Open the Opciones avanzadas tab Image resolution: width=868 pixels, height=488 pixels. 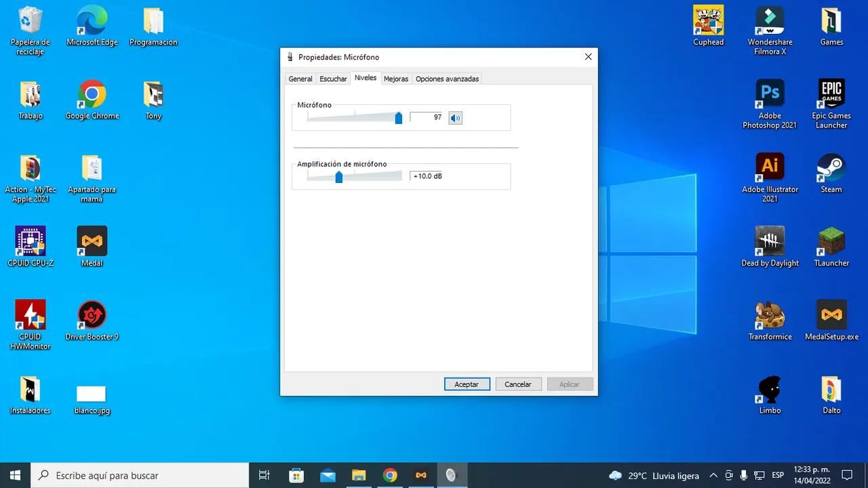447,79
